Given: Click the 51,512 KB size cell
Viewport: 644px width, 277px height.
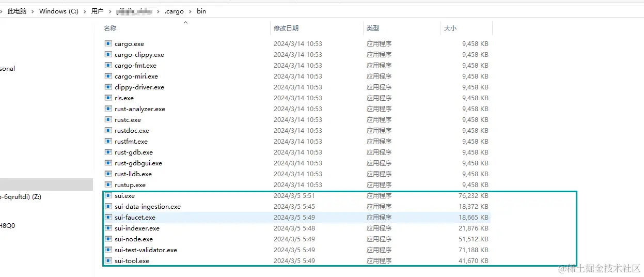Looking at the screenshot, I should point(473,239).
